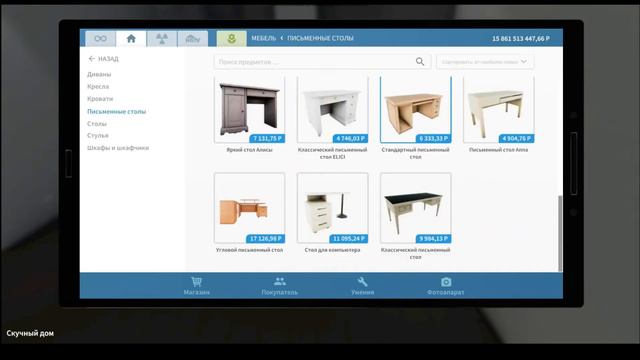Open the Покупатель people icon
The width and height of the screenshot is (640, 360).
[280, 281]
